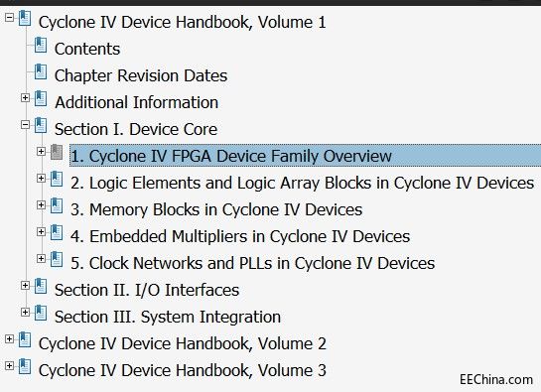Open Cyclone IV Device Handbook, Volume 2
The image size is (541, 392).
[x=183, y=343]
